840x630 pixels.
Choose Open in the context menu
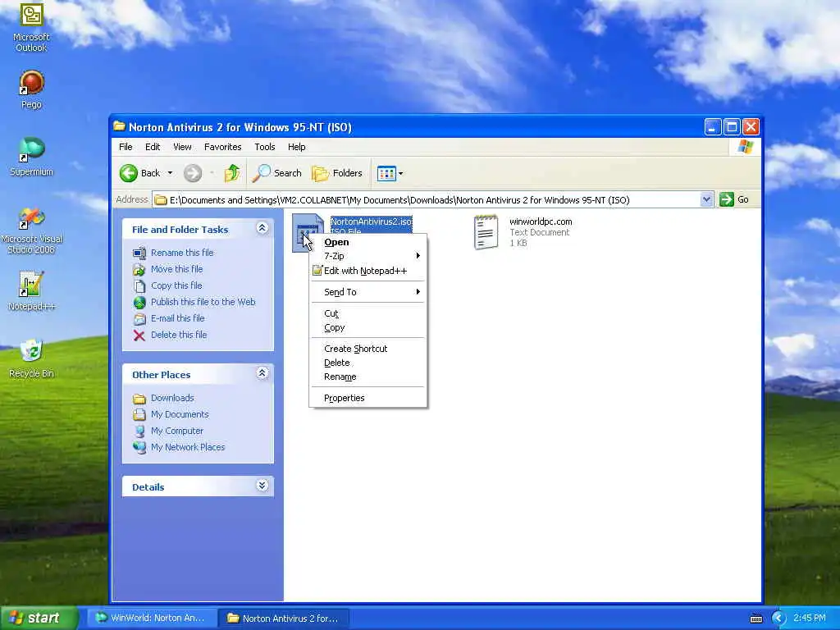pyautogui.click(x=368, y=242)
